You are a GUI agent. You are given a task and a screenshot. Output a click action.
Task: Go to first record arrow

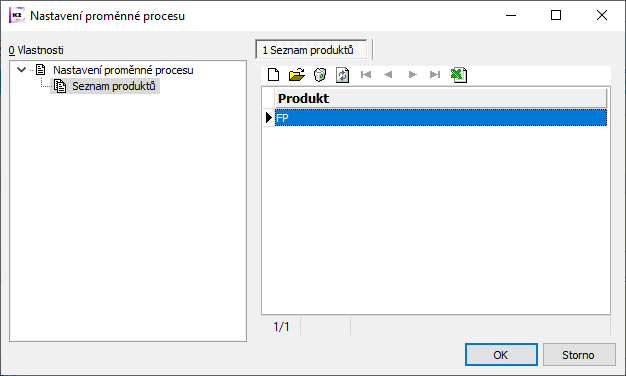(x=366, y=75)
